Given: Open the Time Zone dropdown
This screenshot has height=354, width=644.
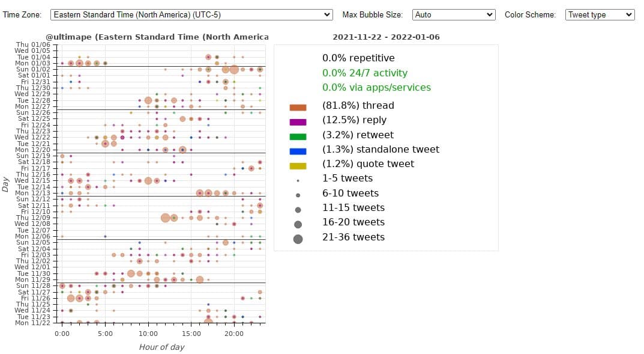Looking at the screenshot, I should click(x=189, y=14).
